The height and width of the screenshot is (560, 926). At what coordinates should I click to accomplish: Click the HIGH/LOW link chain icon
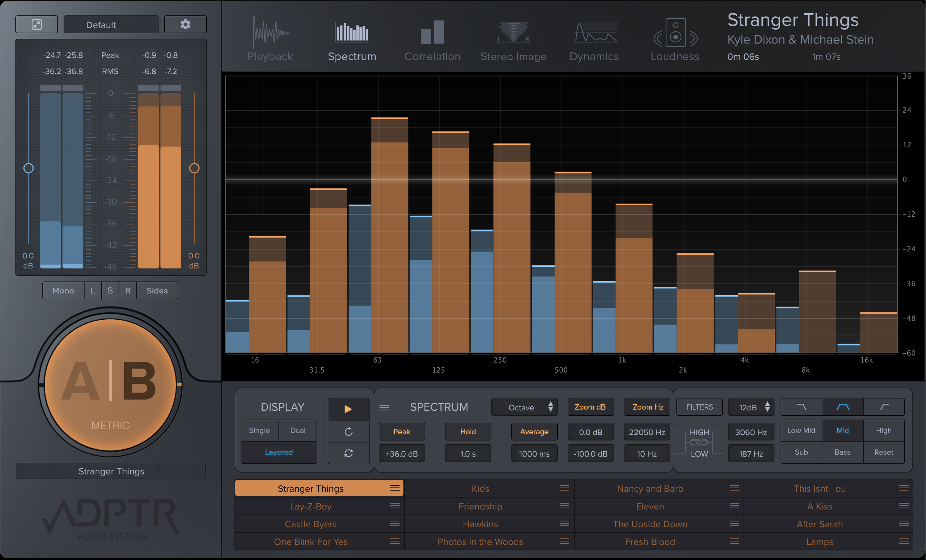pos(699,443)
